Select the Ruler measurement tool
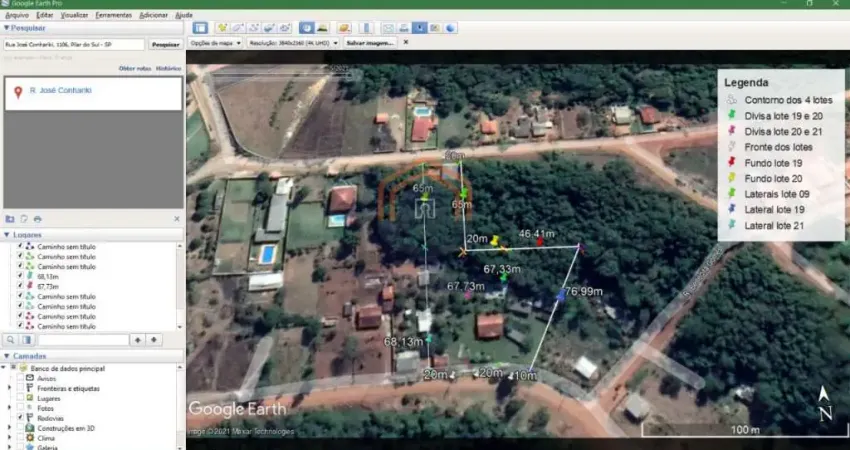Viewport: 850px width, 450px height. (x=366, y=28)
